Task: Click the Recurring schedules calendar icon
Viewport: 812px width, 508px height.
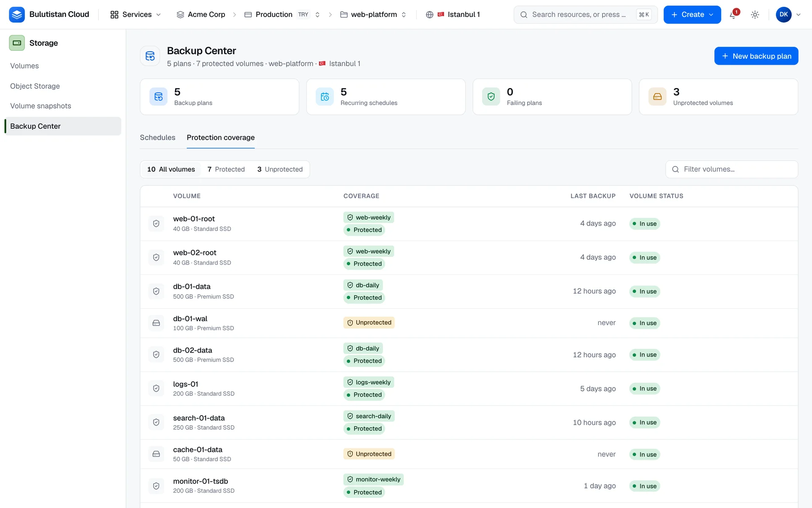Action: pos(325,97)
